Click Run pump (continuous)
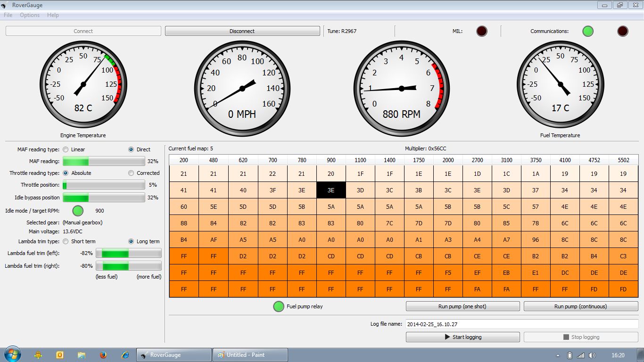The image size is (644, 362). click(x=581, y=306)
